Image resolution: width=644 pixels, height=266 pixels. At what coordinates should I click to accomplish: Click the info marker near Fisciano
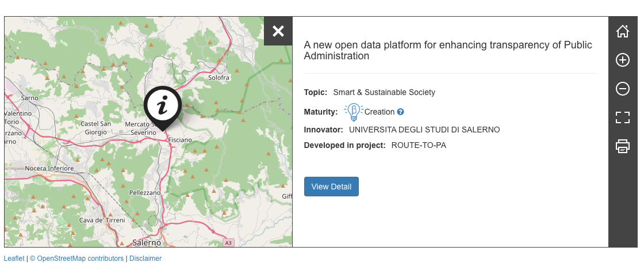[x=163, y=106]
